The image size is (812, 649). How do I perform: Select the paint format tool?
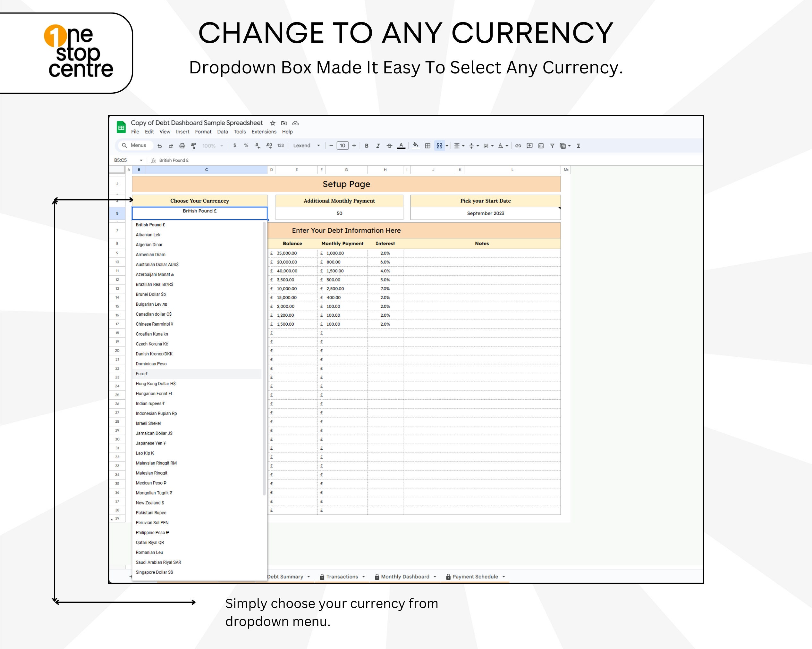pos(193,146)
